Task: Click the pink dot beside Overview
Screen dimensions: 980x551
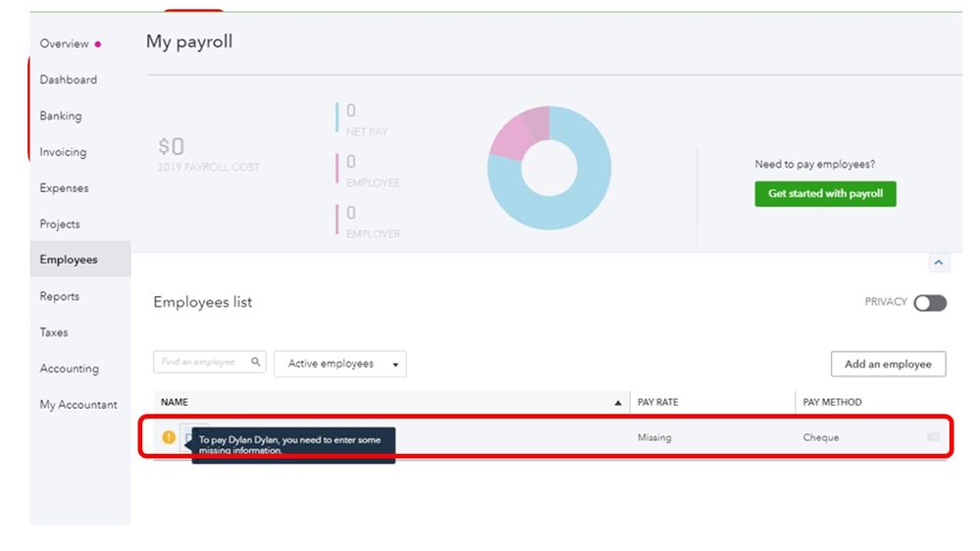Action: pos(97,44)
